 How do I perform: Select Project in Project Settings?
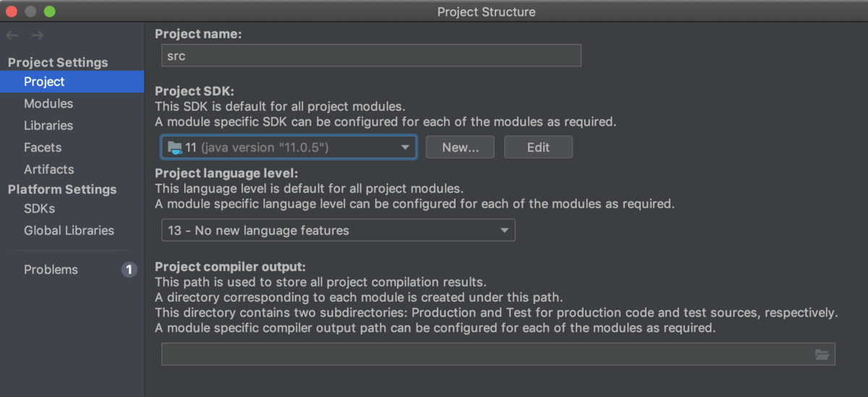[72, 82]
